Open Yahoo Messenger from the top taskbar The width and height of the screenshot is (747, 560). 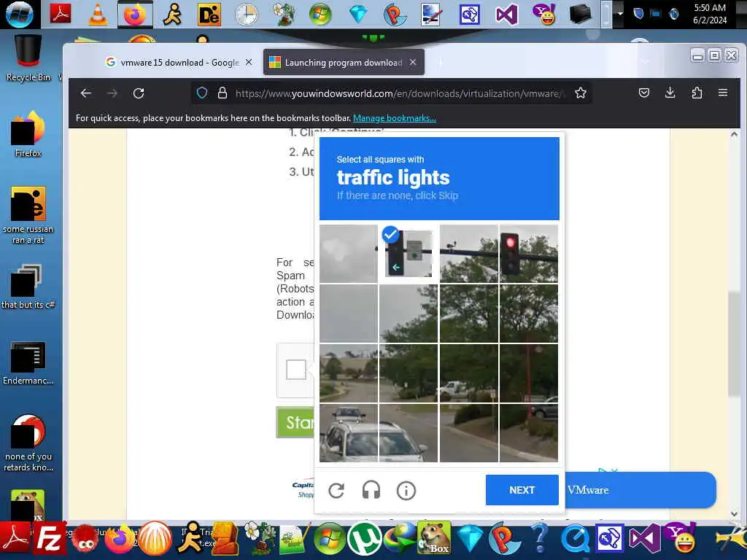click(x=544, y=15)
